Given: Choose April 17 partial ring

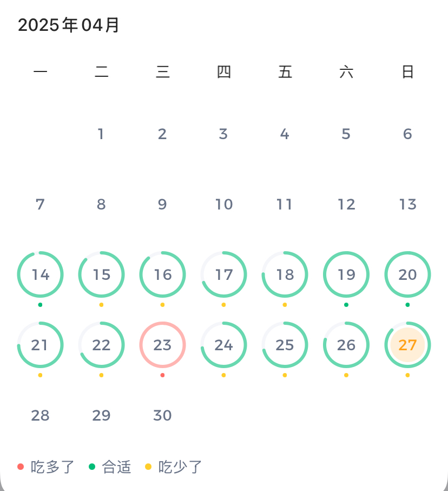Looking at the screenshot, I should pyautogui.click(x=223, y=274).
